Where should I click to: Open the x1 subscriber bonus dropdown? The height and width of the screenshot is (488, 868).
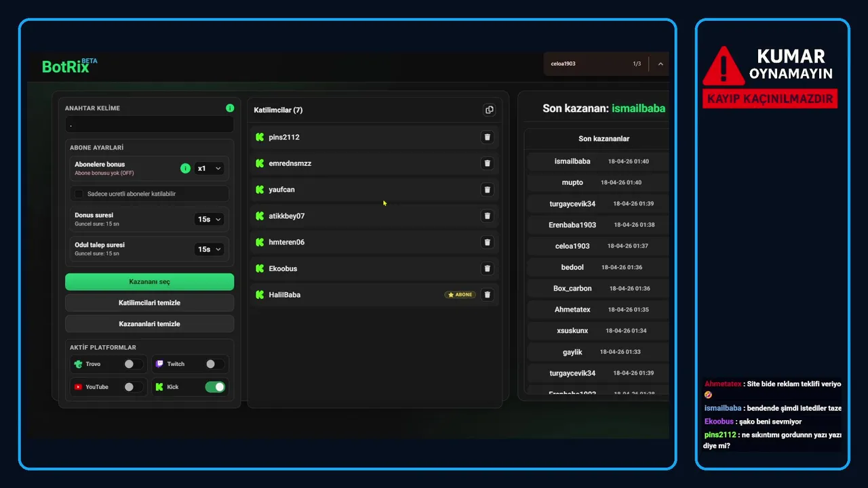[209, 168]
